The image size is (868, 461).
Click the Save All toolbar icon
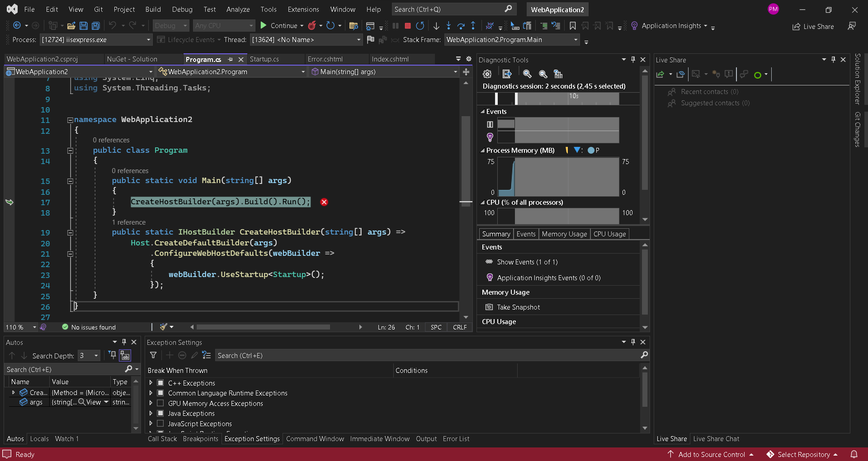[96, 26]
